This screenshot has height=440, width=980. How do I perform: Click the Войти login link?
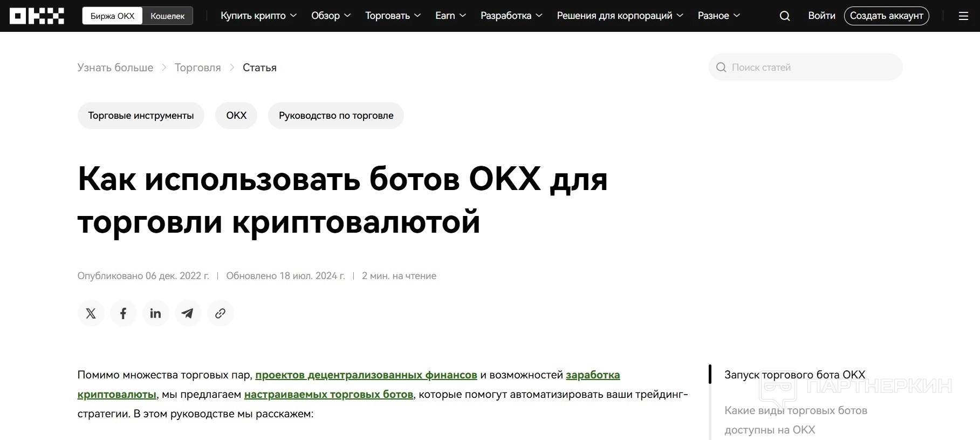pos(821,16)
